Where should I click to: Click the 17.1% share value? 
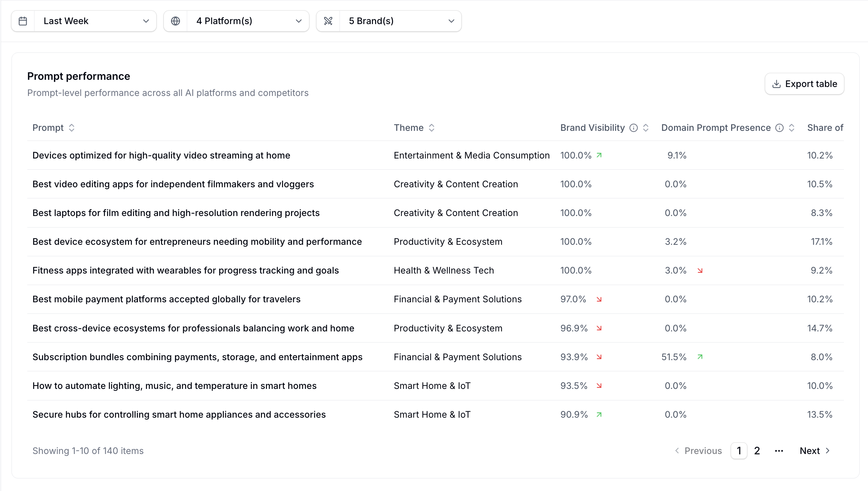[x=822, y=242]
